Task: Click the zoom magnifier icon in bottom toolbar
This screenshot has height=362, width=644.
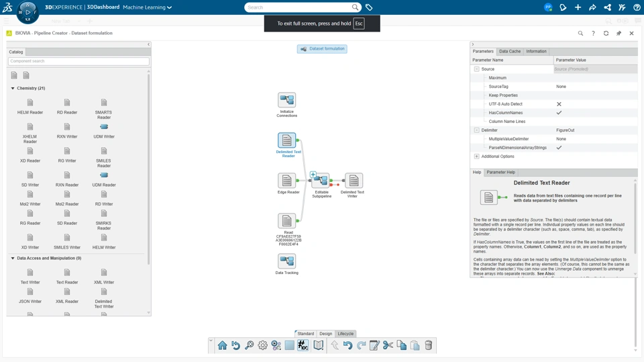Action: (250, 345)
